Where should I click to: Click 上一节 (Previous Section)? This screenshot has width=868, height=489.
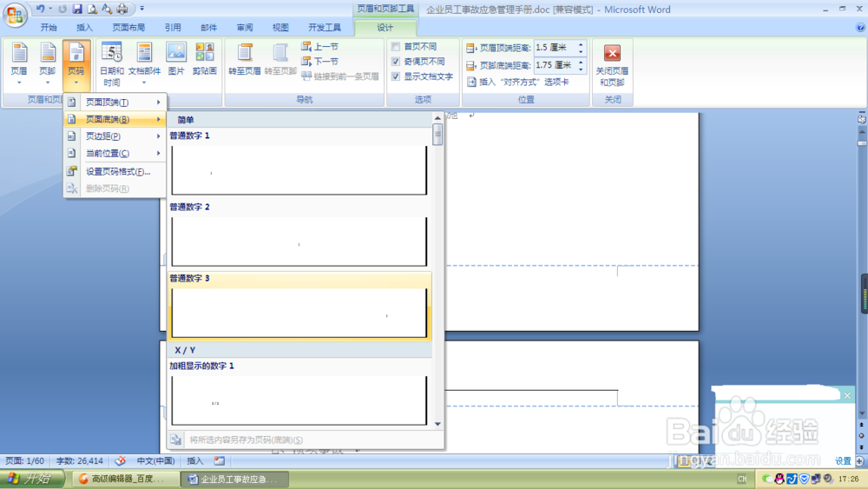tap(320, 47)
